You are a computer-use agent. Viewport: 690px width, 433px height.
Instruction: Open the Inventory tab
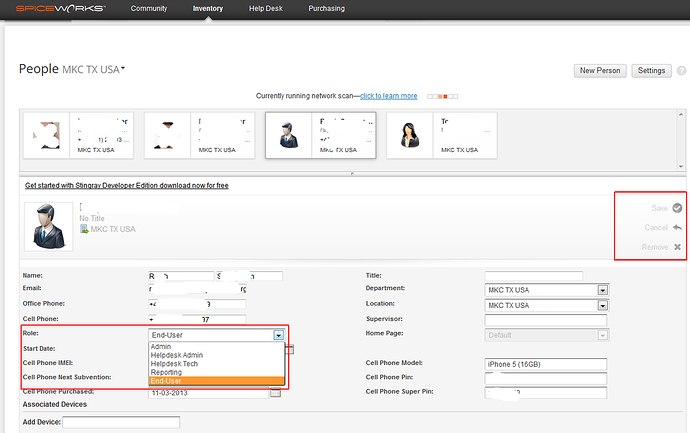[208, 8]
